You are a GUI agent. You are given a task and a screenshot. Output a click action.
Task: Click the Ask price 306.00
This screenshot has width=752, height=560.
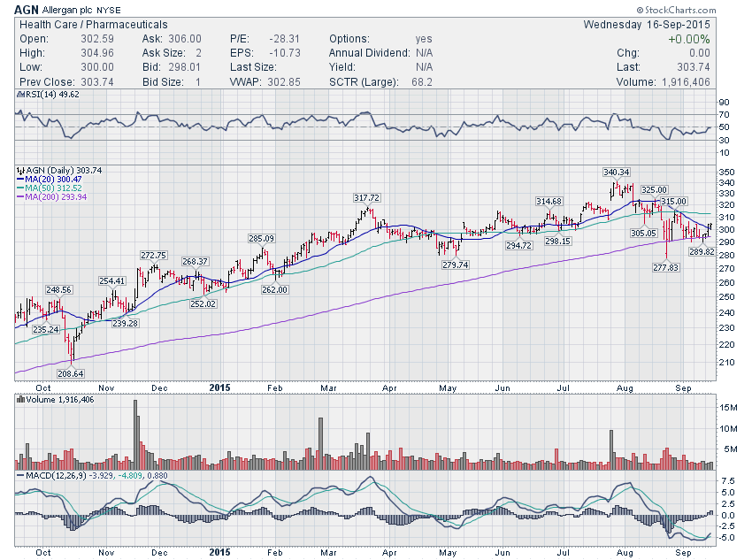click(185, 39)
